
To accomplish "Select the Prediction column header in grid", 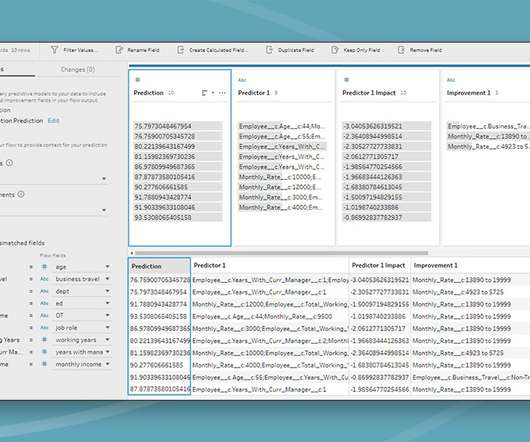I will coord(159,266).
